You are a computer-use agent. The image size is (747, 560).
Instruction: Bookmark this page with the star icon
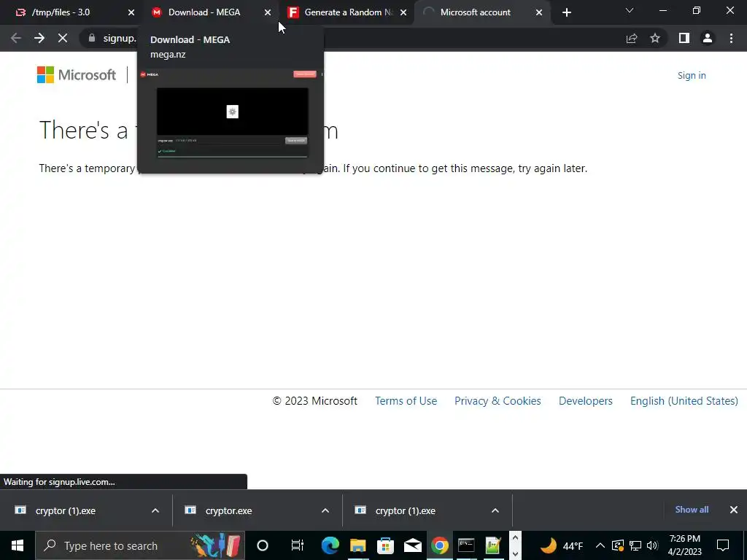coord(655,38)
